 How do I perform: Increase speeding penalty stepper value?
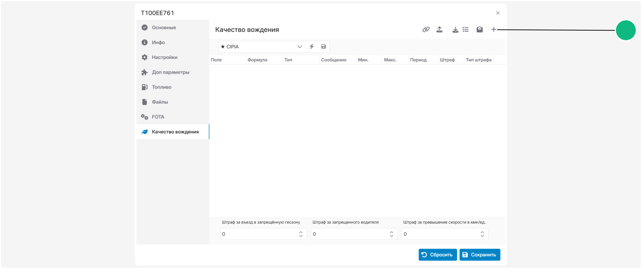(x=482, y=232)
